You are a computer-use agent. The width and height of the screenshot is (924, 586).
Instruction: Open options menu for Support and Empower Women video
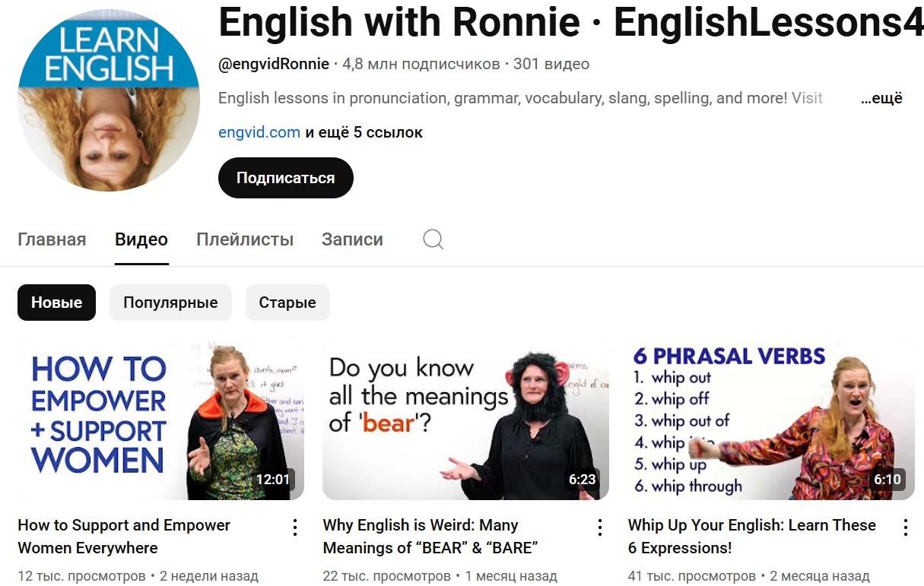tap(295, 527)
